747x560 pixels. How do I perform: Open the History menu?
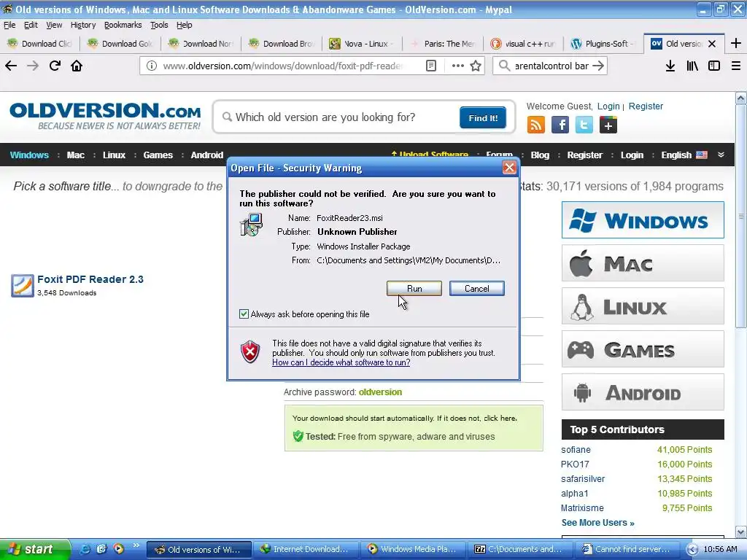tap(83, 25)
